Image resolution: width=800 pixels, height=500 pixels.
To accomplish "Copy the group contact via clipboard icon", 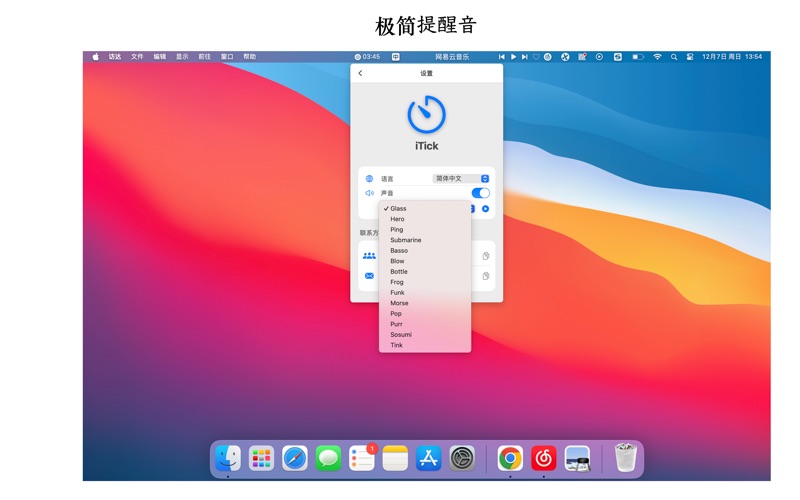I will tap(486, 256).
